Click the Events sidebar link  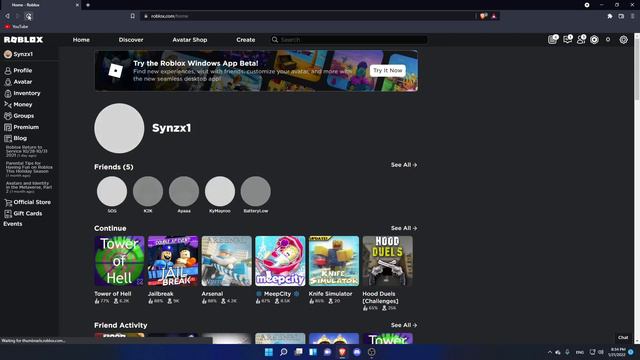(13, 224)
